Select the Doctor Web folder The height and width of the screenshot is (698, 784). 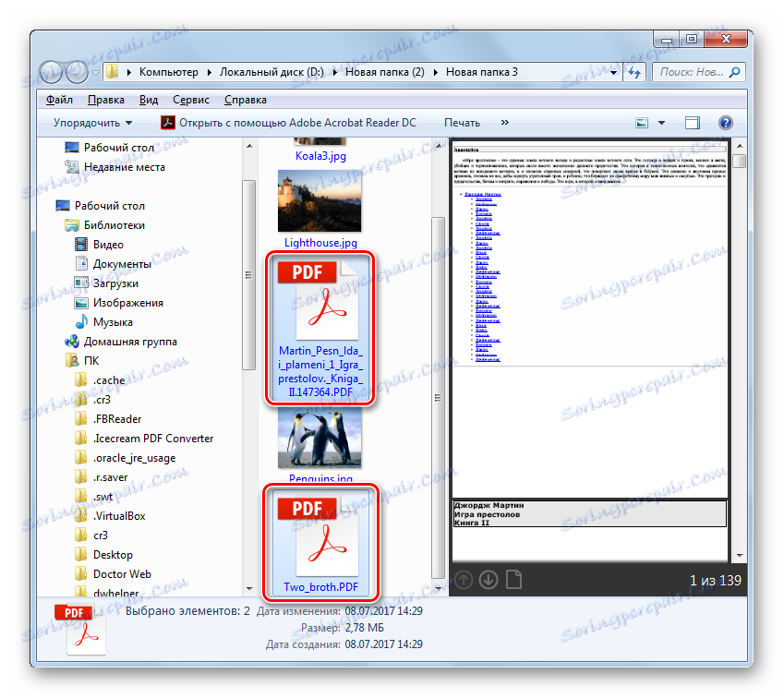122,574
